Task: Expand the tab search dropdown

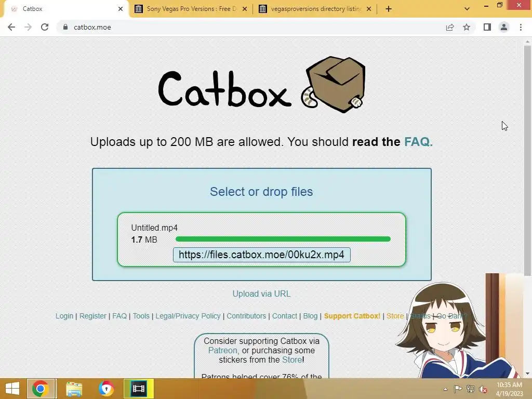Action: 467,9
